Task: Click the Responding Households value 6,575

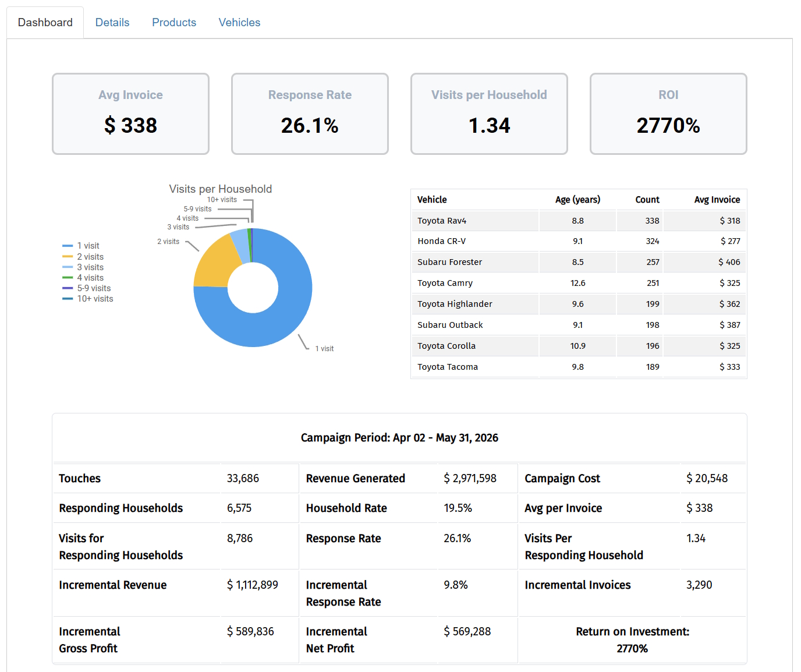Action: click(239, 508)
